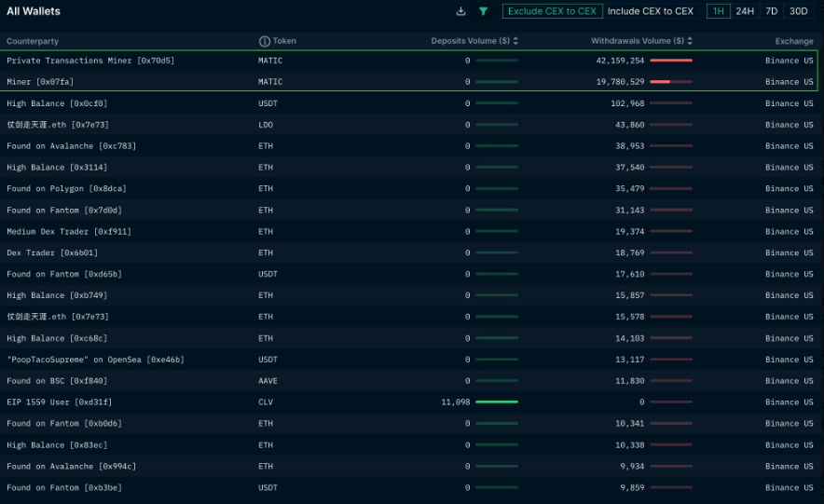Screen dimensions: 824x504
Task: Open Found on Fantom [0xb0d6]
Action: (64, 423)
